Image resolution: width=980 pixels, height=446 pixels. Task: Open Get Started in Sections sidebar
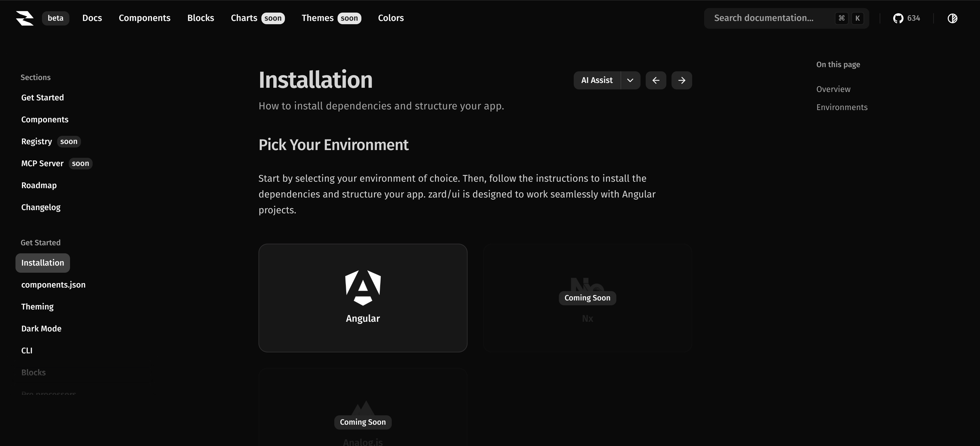43,97
